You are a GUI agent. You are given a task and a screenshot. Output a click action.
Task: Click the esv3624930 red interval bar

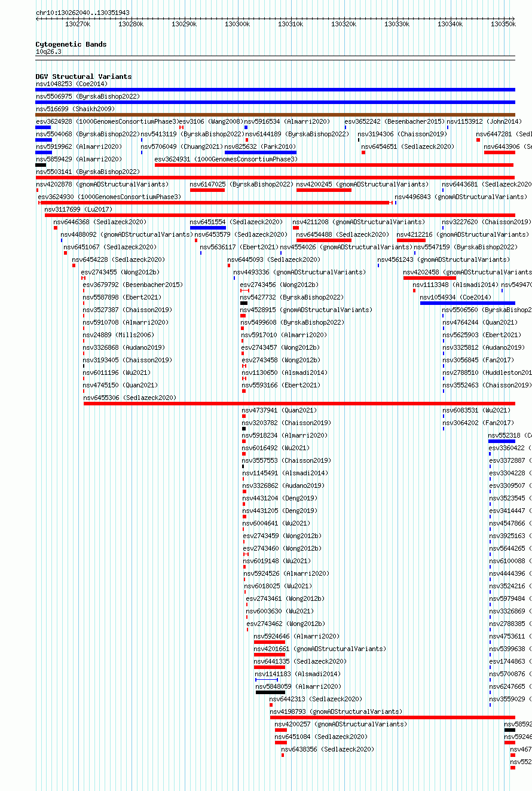[x=215, y=203]
